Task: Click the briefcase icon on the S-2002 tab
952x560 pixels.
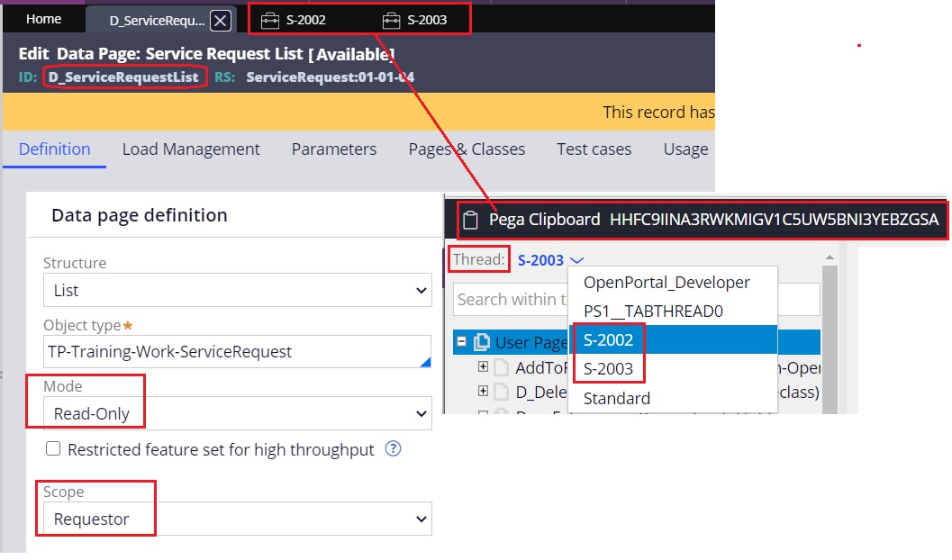Action: [x=270, y=18]
